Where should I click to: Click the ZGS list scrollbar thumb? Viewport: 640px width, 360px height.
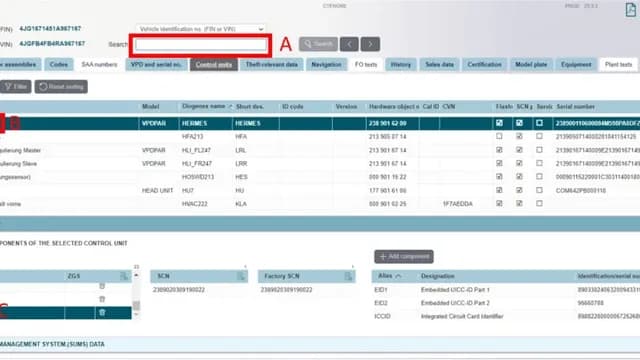pyautogui.click(x=136, y=305)
